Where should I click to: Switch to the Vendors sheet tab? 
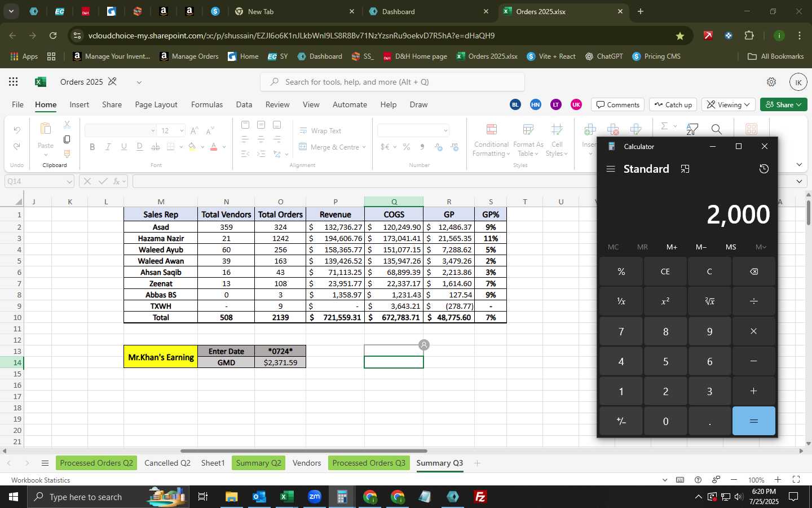tap(307, 463)
